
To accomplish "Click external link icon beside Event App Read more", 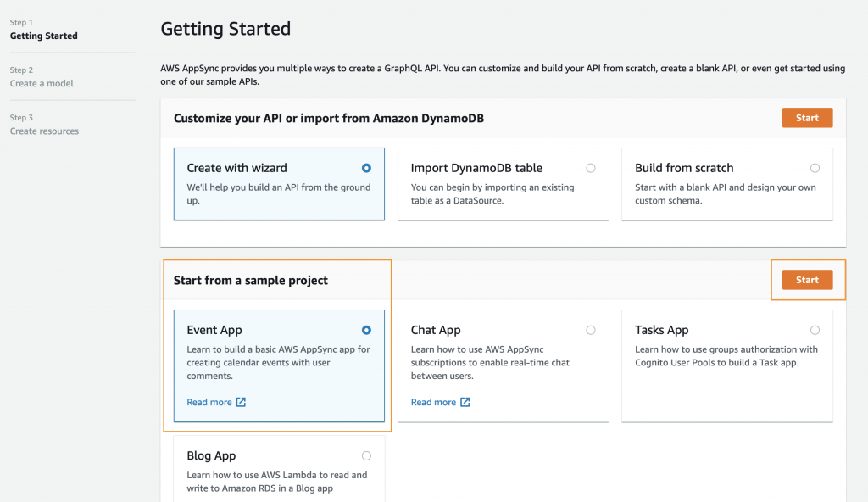I will [x=241, y=403].
